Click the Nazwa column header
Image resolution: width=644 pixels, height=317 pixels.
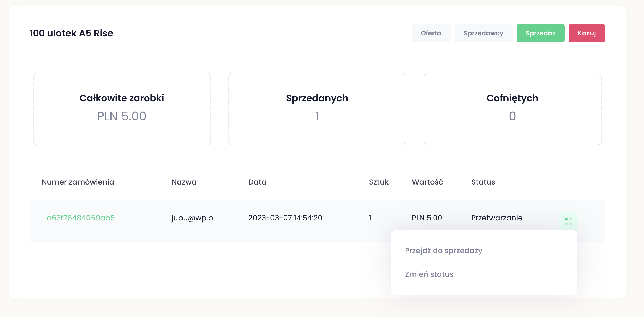click(x=184, y=182)
